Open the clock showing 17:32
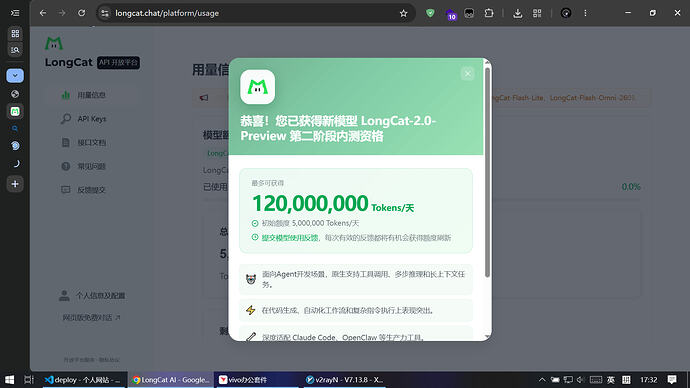 click(648, 380)
